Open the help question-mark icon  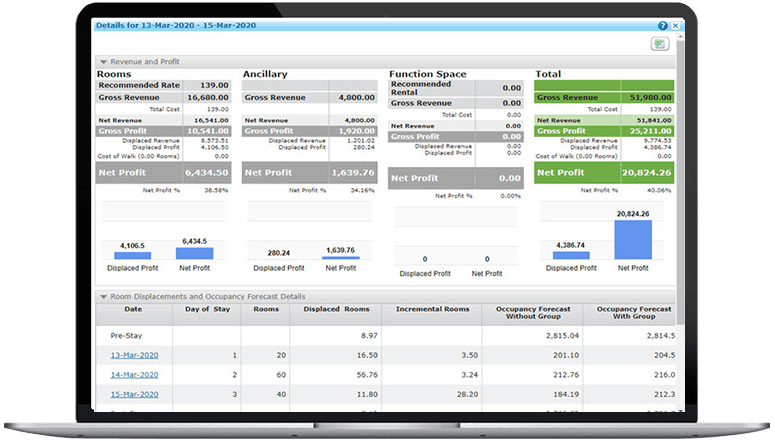[x=662, y=25]
